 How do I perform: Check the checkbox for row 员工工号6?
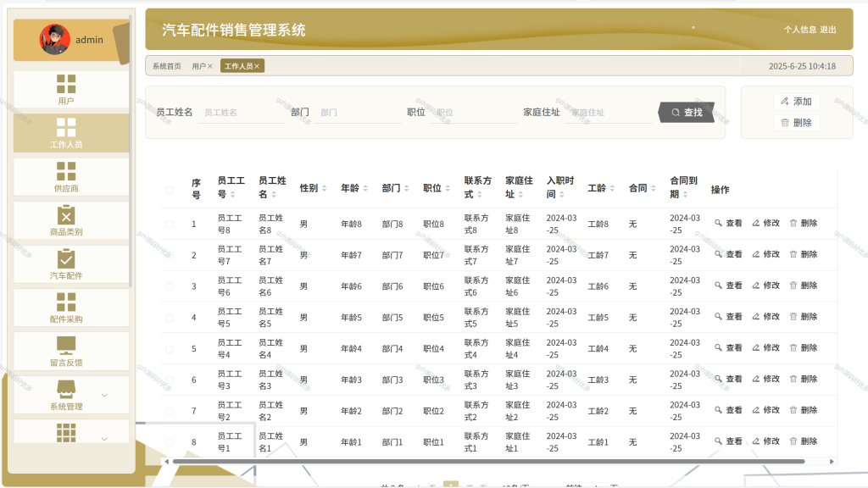click(x=170, y=286)
